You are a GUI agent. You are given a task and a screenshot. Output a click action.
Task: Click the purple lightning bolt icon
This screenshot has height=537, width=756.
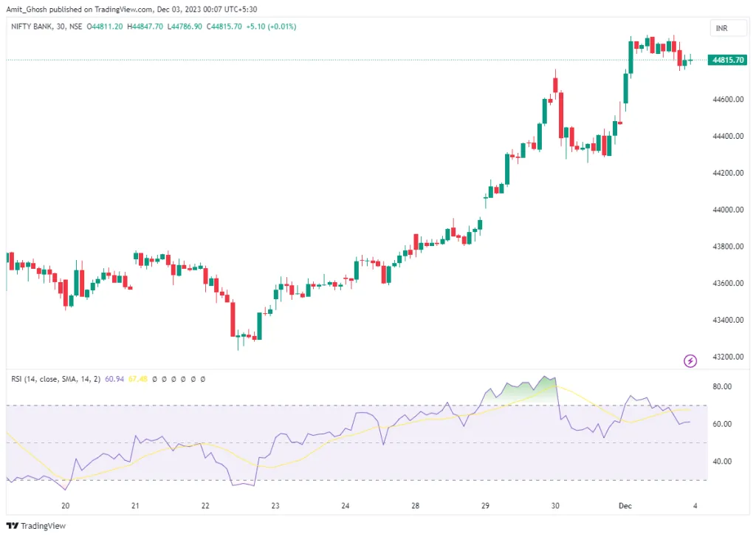[690, 360]
